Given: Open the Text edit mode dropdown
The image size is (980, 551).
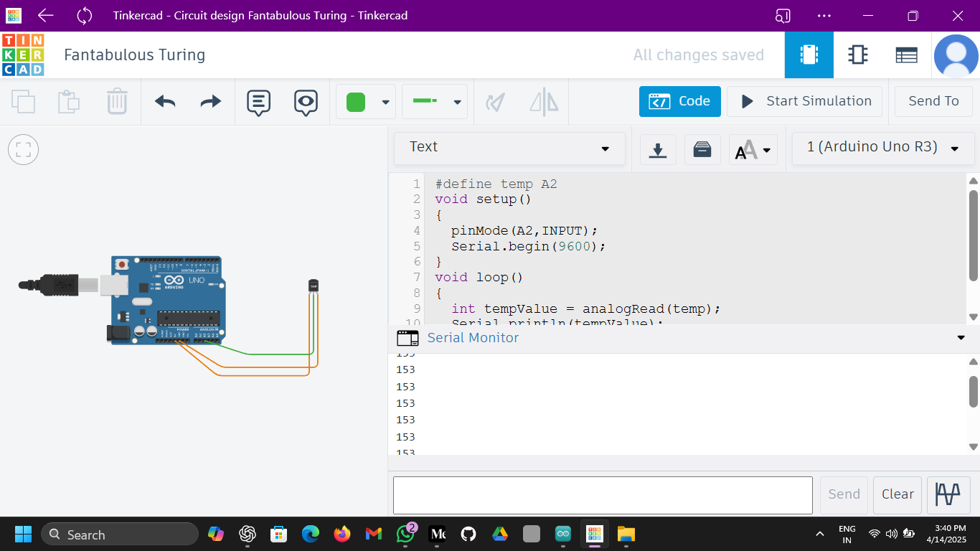Looking at the screenshot, I should 509,148.
